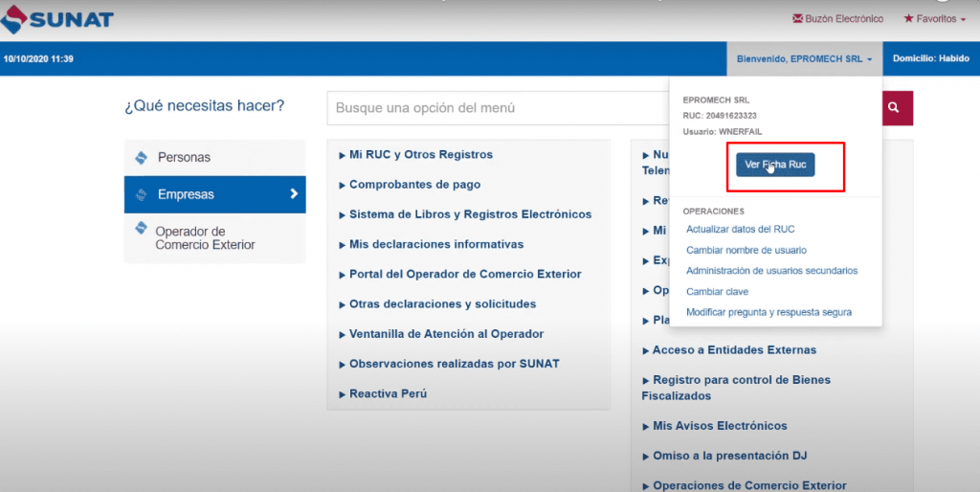Select Operador de Comercio Exterior section

coord(215,238)
